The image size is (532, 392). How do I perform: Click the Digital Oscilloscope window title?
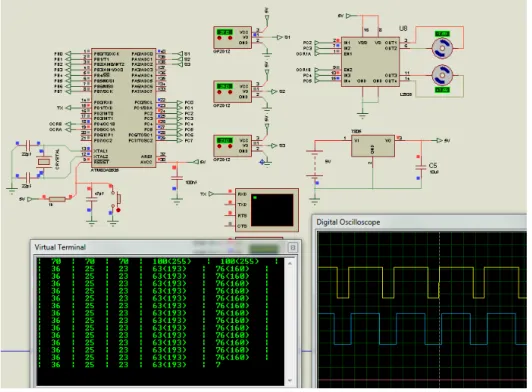tap(348, 222)
